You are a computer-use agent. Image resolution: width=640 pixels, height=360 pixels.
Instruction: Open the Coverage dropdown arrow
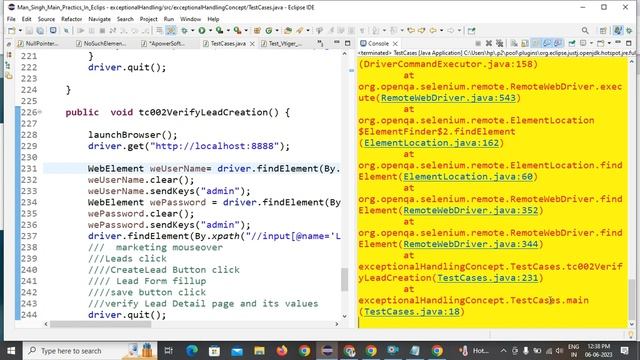click(x=228, y=31)
